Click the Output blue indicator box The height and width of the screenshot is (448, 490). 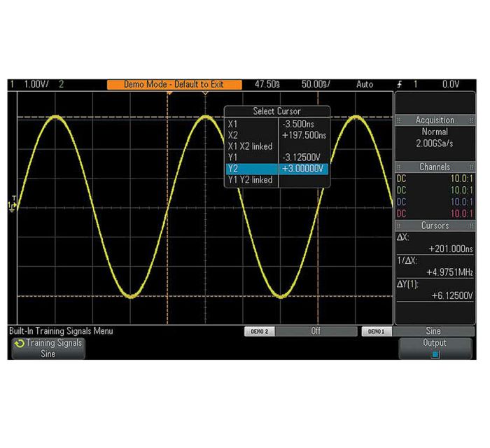click(x=435, y=355)
